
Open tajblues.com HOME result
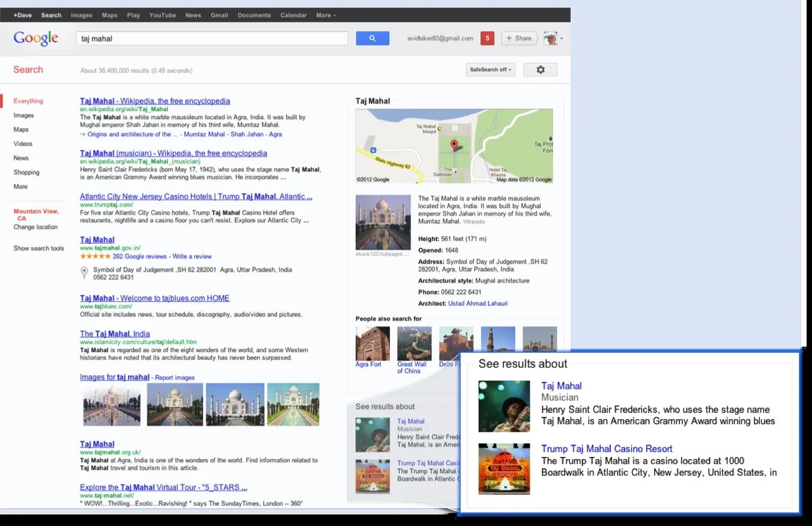(x=154, y=298)
